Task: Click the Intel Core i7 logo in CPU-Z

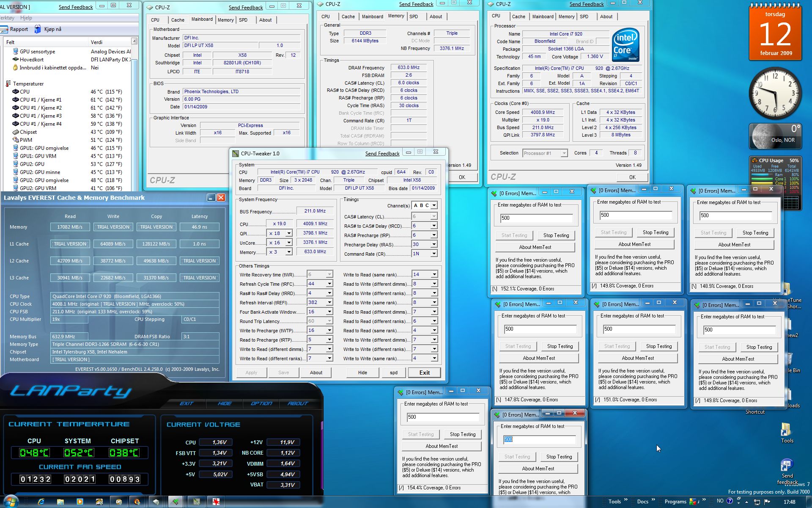Action: coord(625,45)
